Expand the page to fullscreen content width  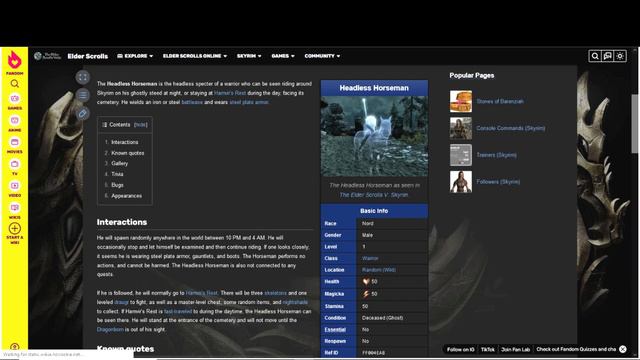(x=82, y=77)
